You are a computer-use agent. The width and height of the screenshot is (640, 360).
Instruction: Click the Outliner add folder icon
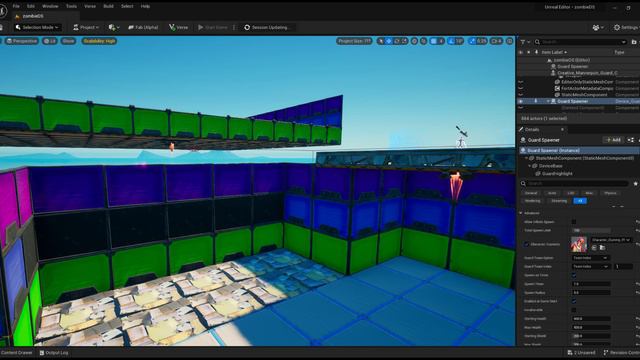click(634, 42)
